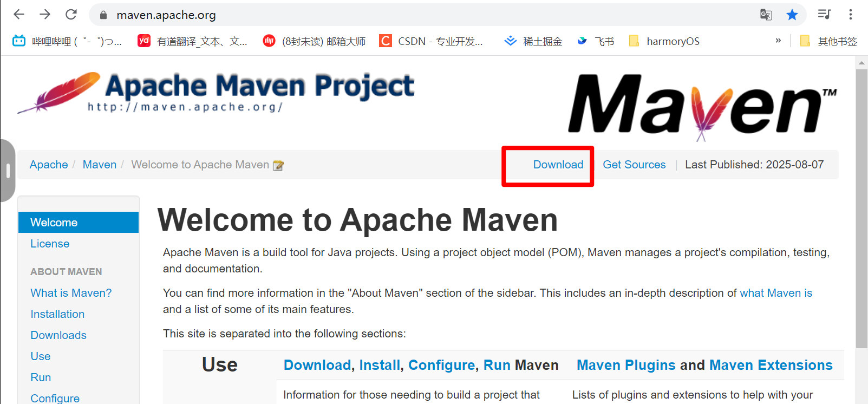The width and height of the screenshot is (868, 404).
Task: Open the media control playlist icon
Action: point(824,15)
